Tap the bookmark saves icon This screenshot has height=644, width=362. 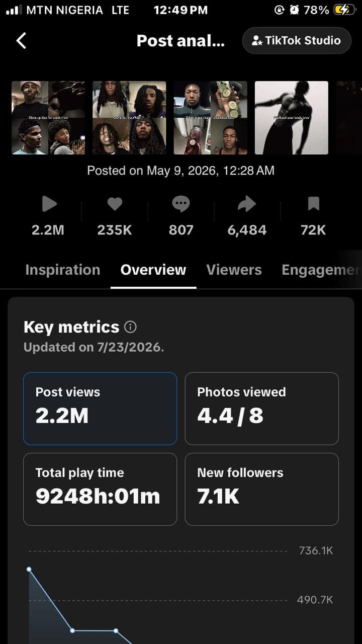pyautogui.click(x=313, y=204)
